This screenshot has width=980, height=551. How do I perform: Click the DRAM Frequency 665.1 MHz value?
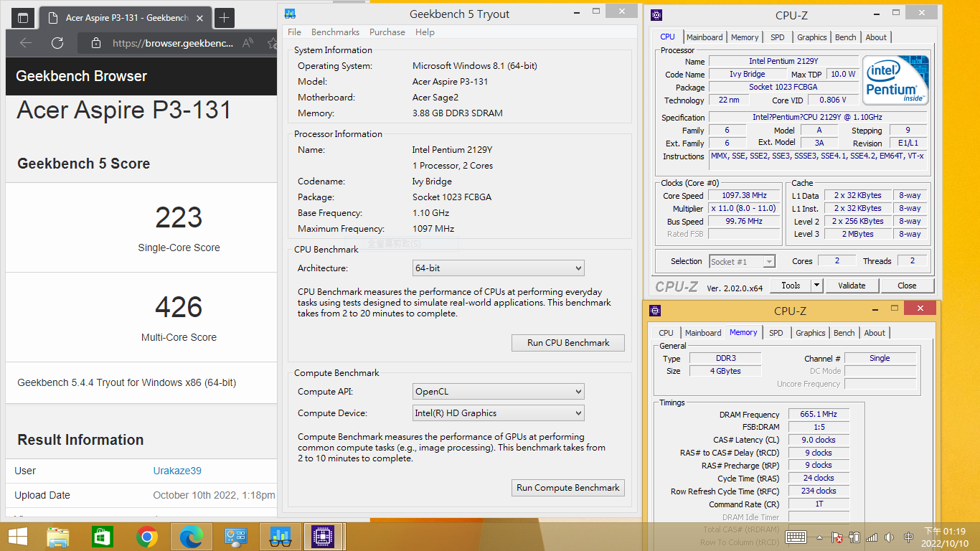(x=819, y=415)
